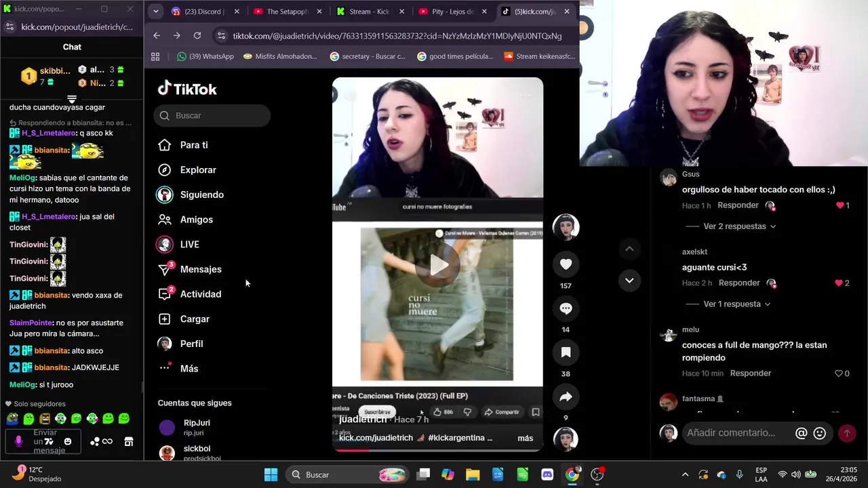The image size is (868, 488).
Task: Open the Chrome apps grid icon
Action: click(x=155, y=56)
